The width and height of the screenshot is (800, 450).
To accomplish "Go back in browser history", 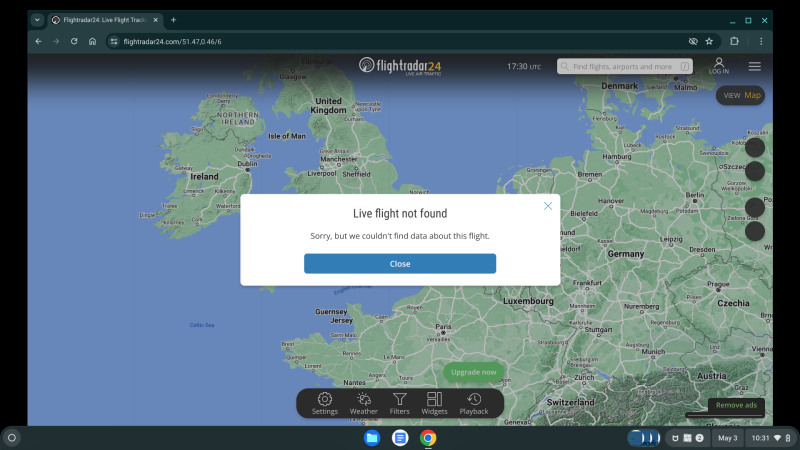I will (39, 41).
